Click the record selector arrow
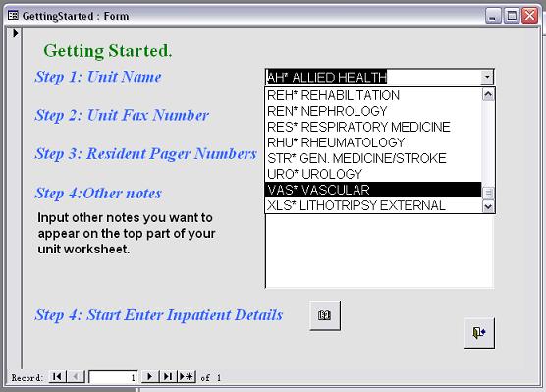 coord(15,33)
